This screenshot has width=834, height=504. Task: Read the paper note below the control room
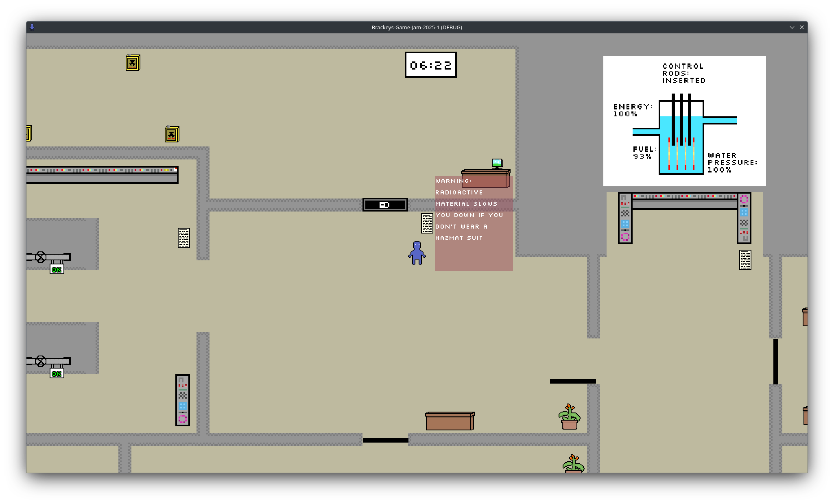(745, 260)
